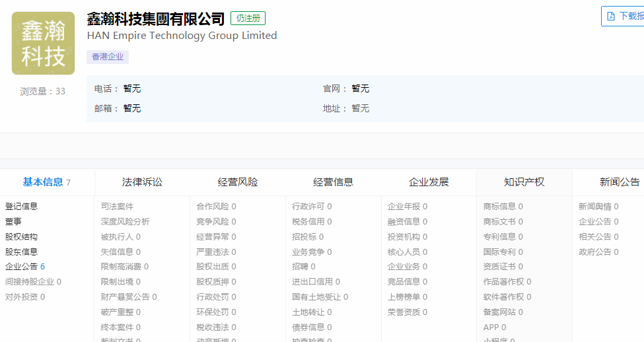
Task: Open the 法律诉讼 tab
Action: click(x=142, y=182)
